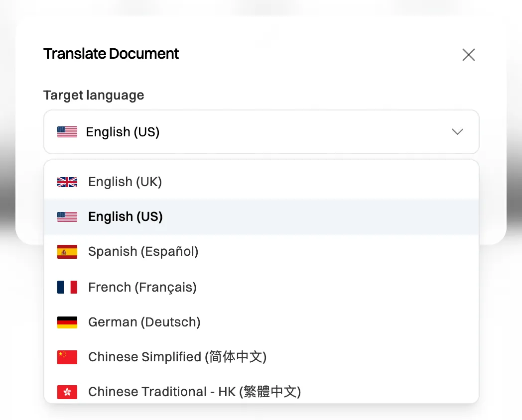Select Chinese Simplified (简体中文)

point(261,357)
